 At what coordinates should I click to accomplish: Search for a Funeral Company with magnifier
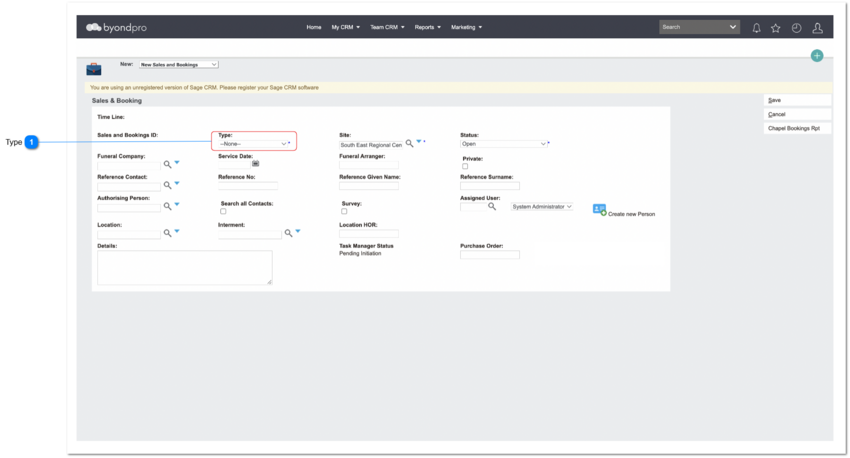[x=168, y=164]
